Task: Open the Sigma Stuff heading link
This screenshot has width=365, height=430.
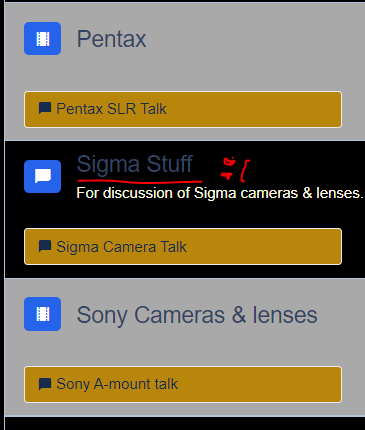Action: [x=135, y=164]
